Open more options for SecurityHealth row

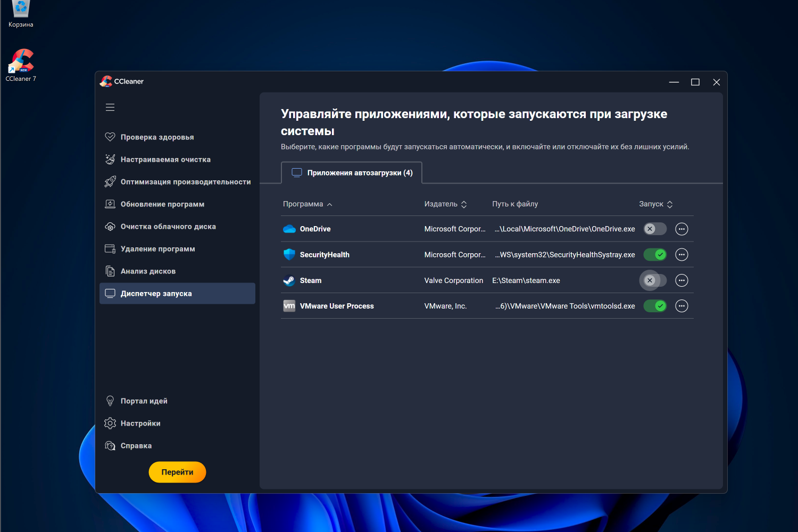pyautogui.click(x=681, y=254)
